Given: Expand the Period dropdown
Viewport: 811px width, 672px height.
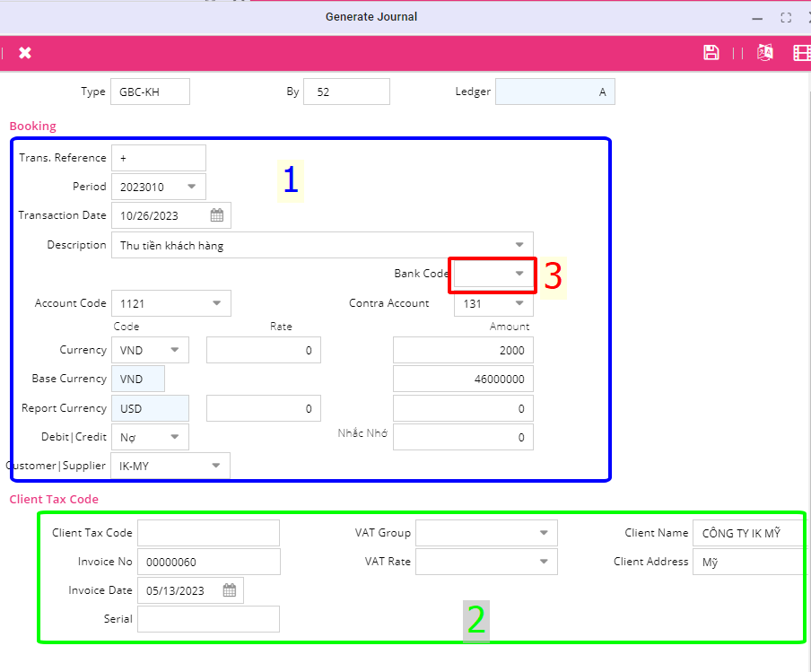Looking at the screenshot, I should pyautogui.click(x=192, y=187).
